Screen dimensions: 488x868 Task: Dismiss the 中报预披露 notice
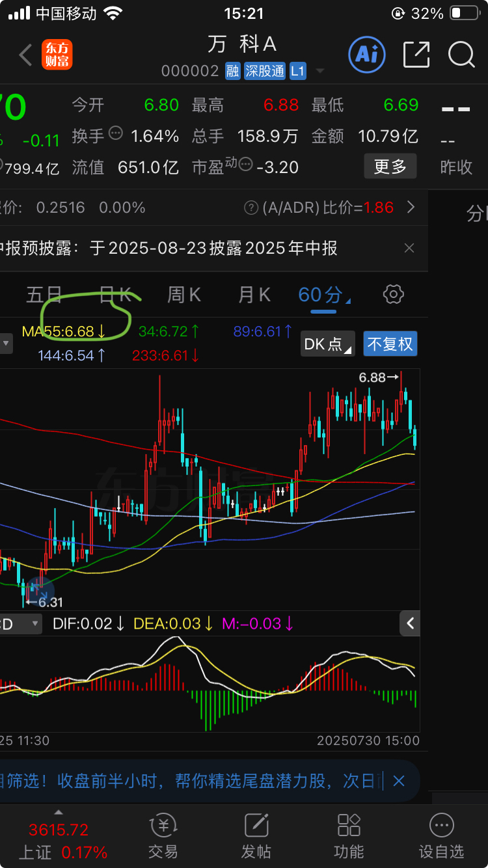(409, 248)
